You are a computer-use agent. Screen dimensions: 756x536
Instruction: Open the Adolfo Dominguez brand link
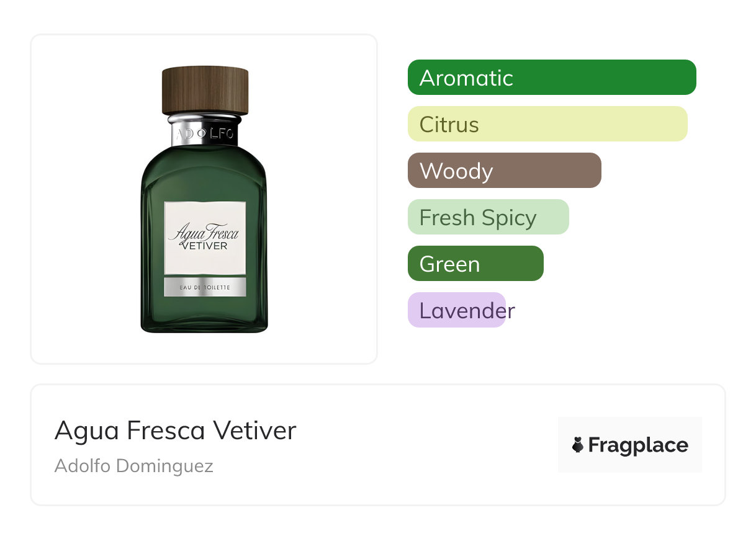tap(134, 466)
